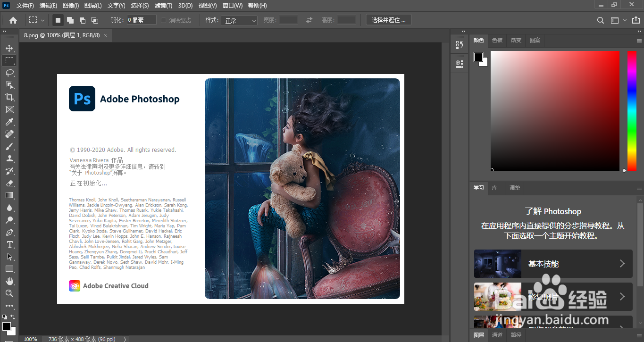Toggle Intersect with selection mode
644x342 pixels.
95,20
